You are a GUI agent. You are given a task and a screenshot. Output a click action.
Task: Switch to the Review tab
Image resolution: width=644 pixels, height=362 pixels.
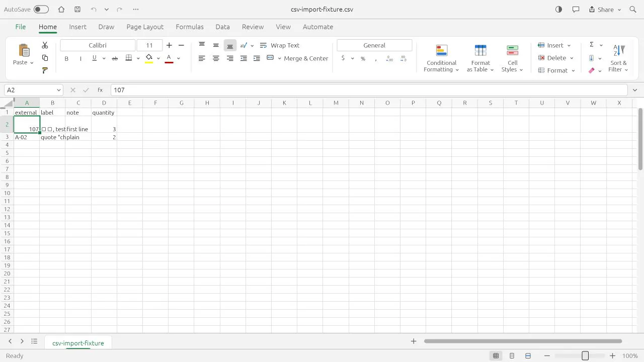(253, 27)
